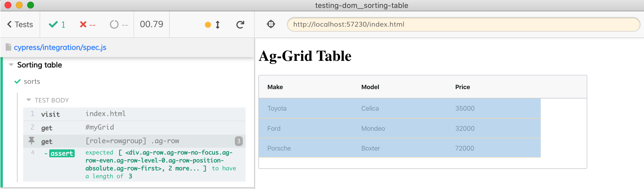644x189 pixels.
Task: Open the cypress/integration/spec.js link
Action: tap(60, 47)
